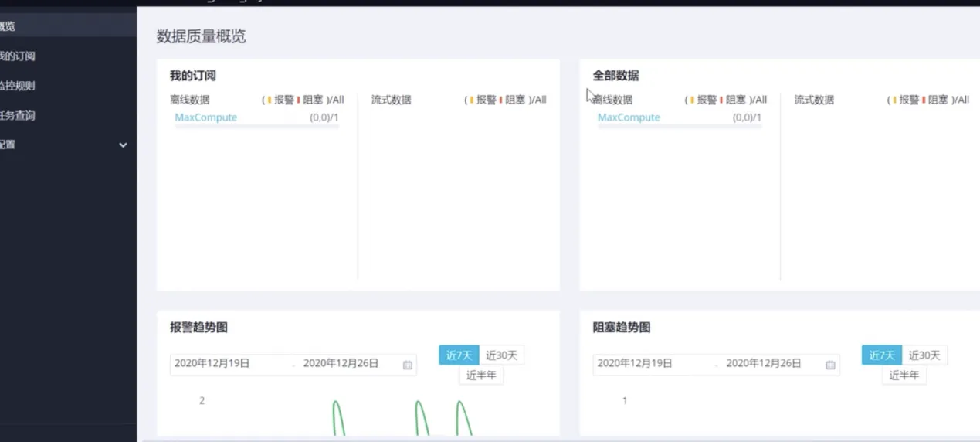The width and height of the screenshot is (980, 442).
Task: Open MaxCompute link under 全部数据
Action: coord(629,117)
